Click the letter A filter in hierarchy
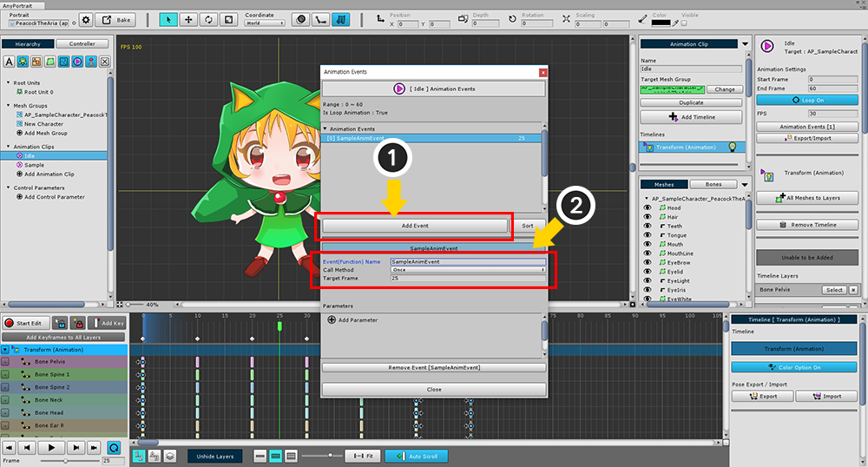The height and width of the screenshot is (467, 868). coord(9,62)
